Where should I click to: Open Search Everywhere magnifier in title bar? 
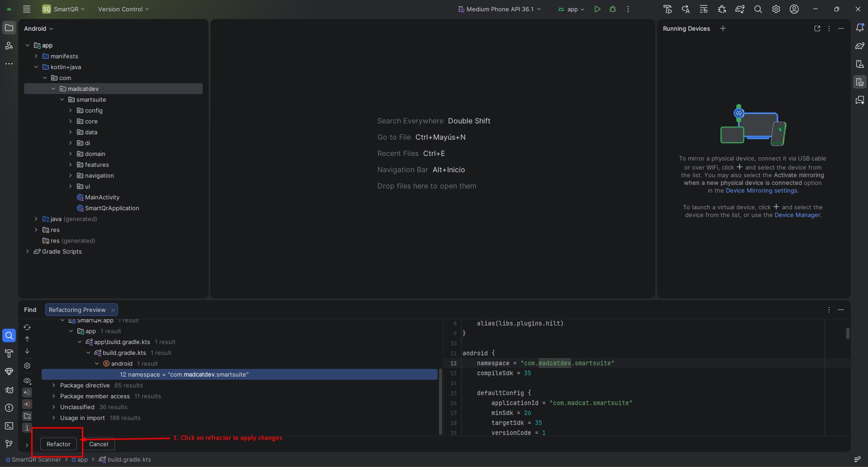(758, 9)
